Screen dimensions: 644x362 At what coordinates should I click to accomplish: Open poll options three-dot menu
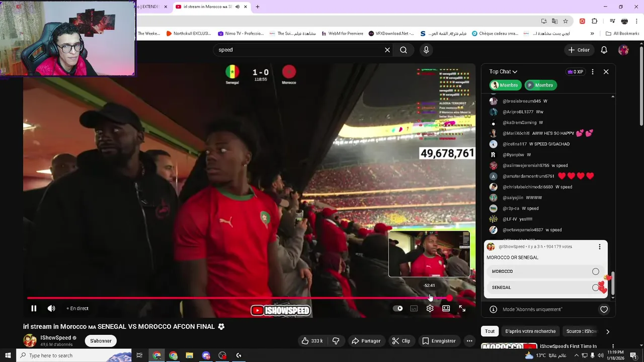pyautogui.click(x=599, y=247)
